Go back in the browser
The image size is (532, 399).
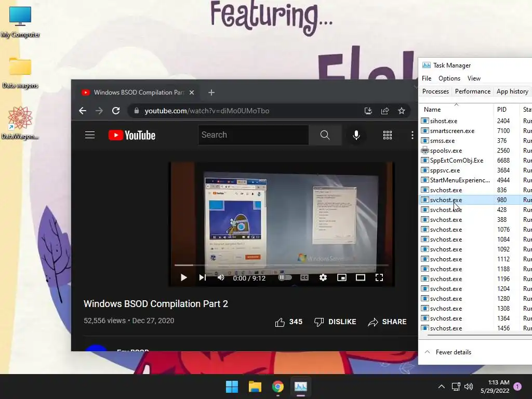[x=83, y=111]
